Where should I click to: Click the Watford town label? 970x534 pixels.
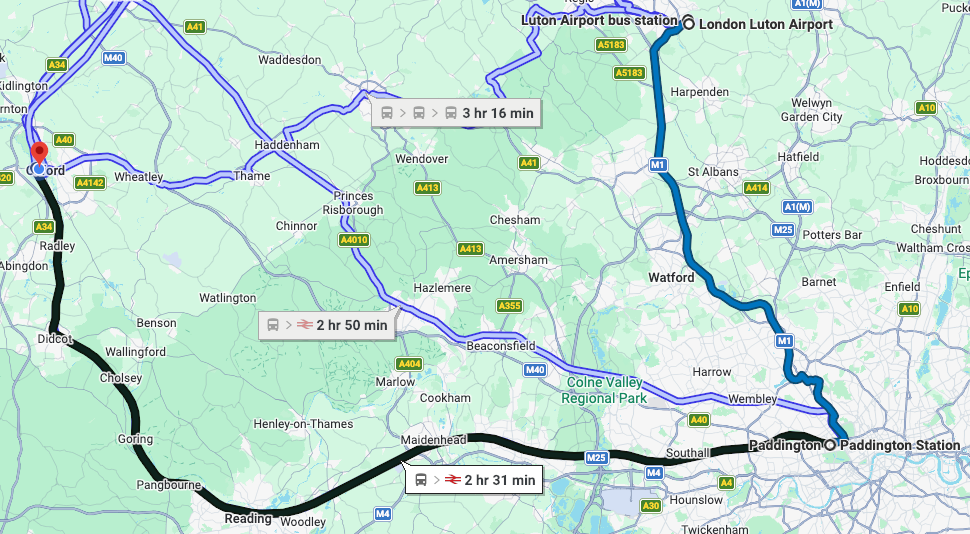coord(671,277)
